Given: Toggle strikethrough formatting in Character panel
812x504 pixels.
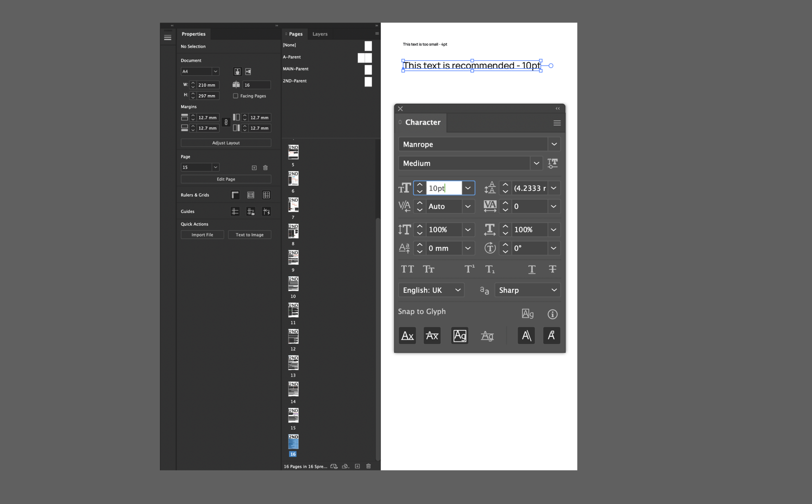Looking at the screenshot, I should point(552,269).
